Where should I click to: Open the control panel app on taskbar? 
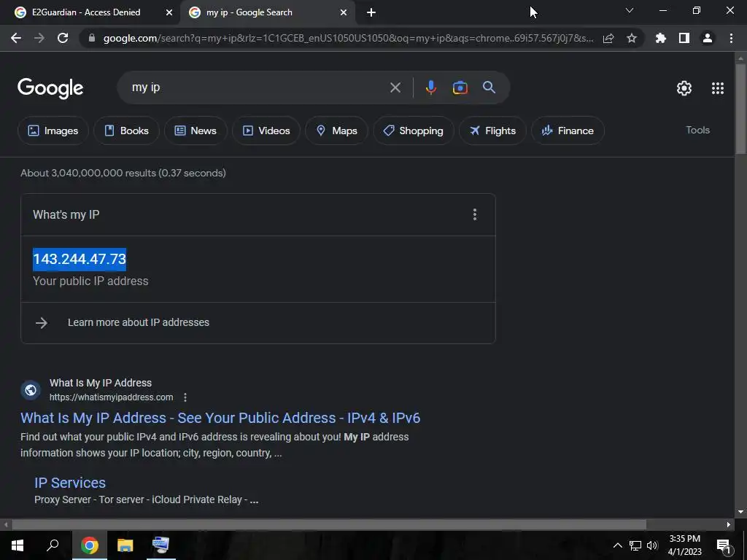coord(160,545)
